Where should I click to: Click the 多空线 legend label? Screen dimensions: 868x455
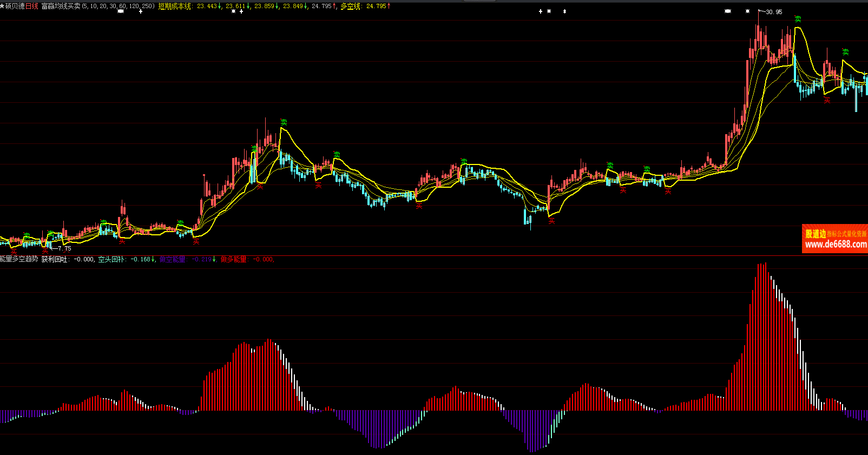click(351, 6)
